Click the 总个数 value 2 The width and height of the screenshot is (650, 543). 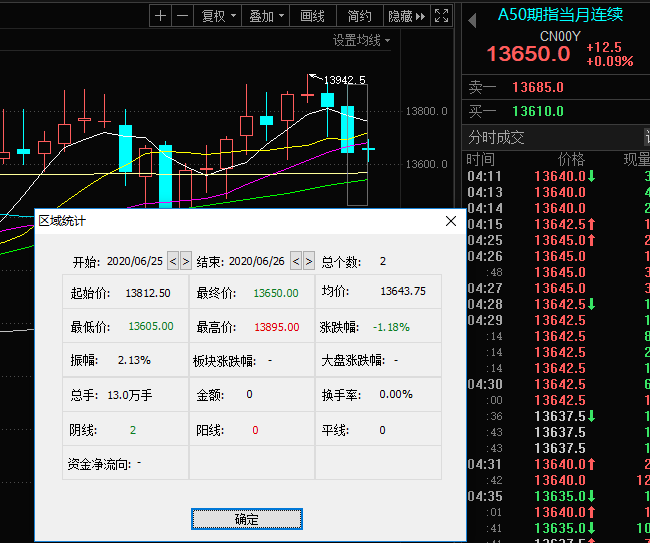click(383, 261)
